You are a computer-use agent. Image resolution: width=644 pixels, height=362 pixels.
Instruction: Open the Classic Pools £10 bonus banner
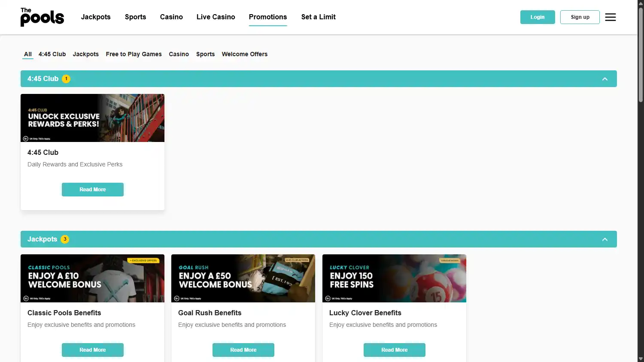pyautogui.click(x=92, y=278)
